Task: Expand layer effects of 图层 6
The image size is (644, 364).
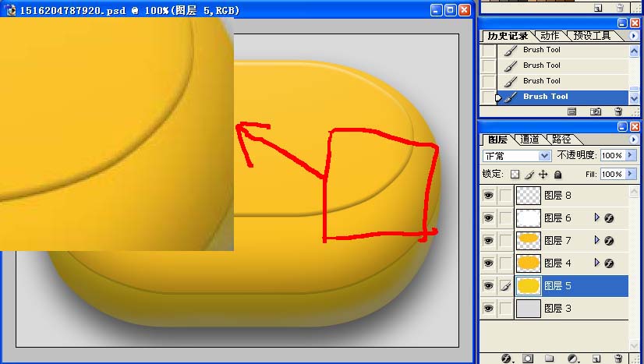Action: click(597, 217)
